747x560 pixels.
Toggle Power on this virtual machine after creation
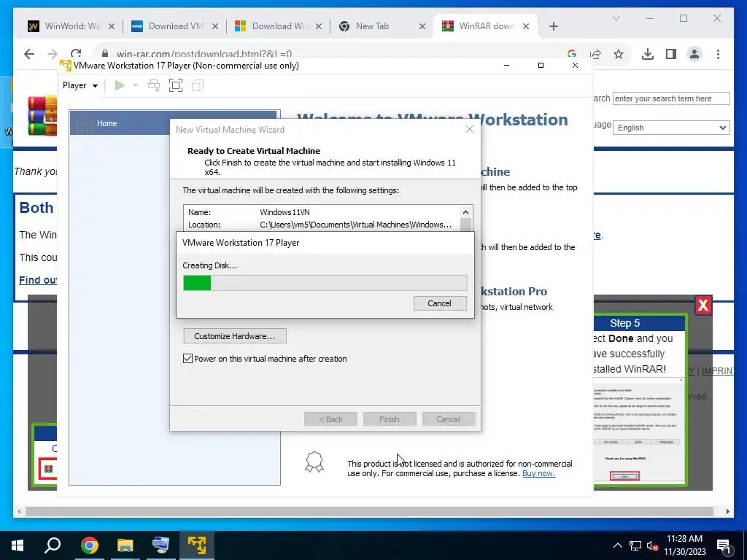187,359
